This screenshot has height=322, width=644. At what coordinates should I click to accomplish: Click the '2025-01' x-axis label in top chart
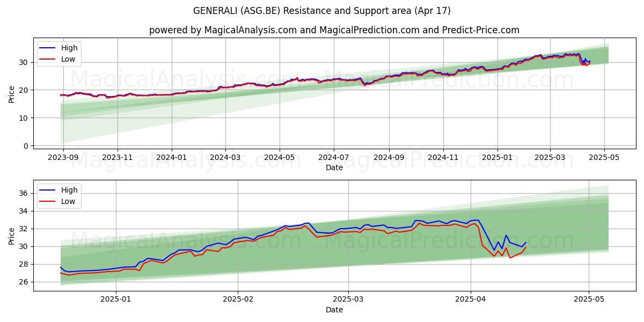497,158
